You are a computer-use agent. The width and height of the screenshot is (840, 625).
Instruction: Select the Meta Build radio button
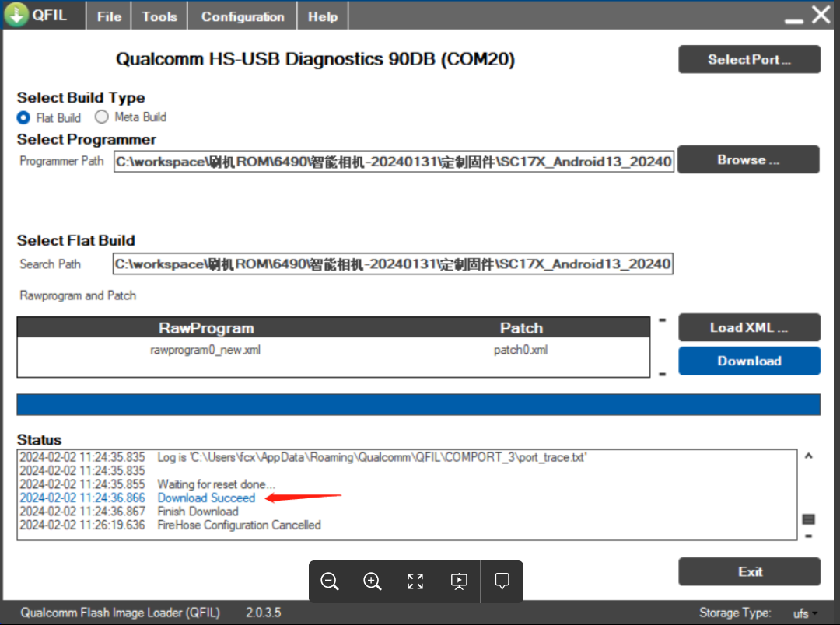coord(101,117)
